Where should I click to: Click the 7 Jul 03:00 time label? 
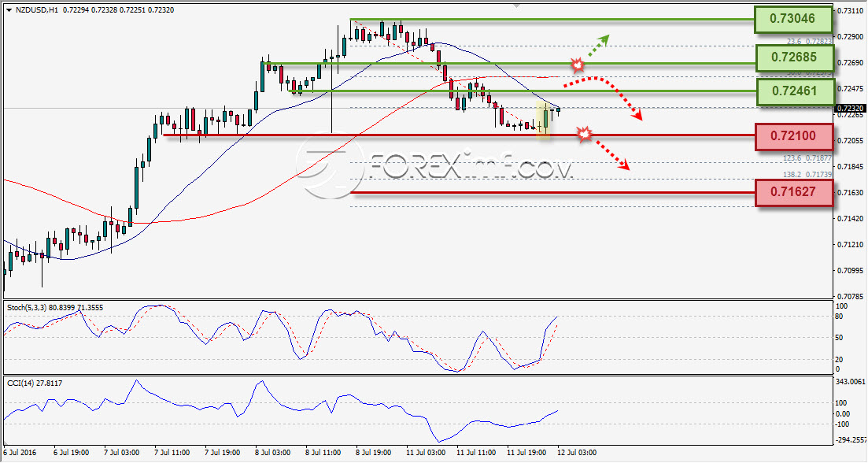tap(121, 453)
